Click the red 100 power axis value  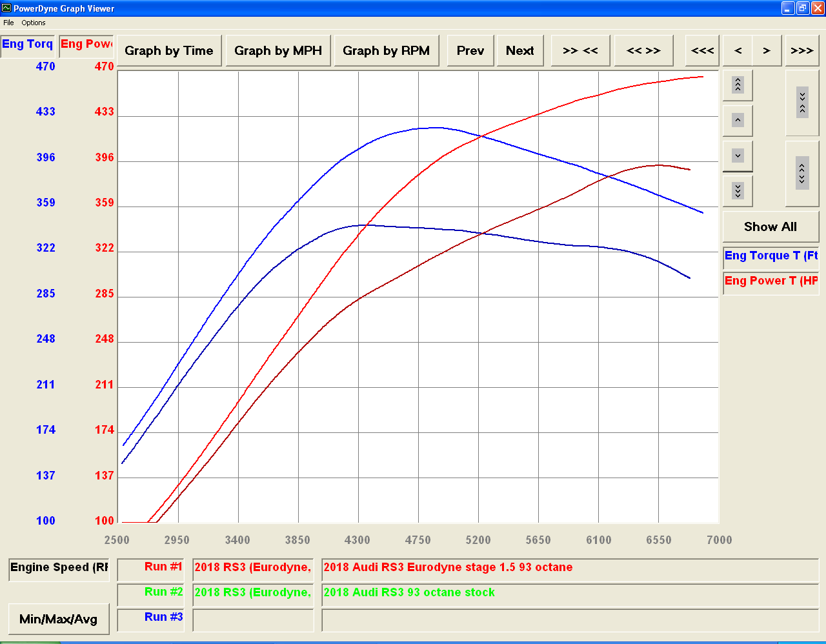point(105,521)
